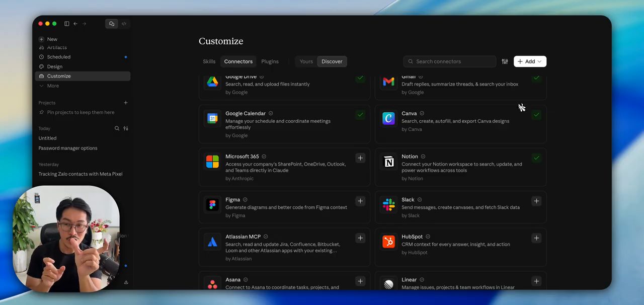Select the chat view icon
This screenshot has height=305, width=644.
click(112, 24)
